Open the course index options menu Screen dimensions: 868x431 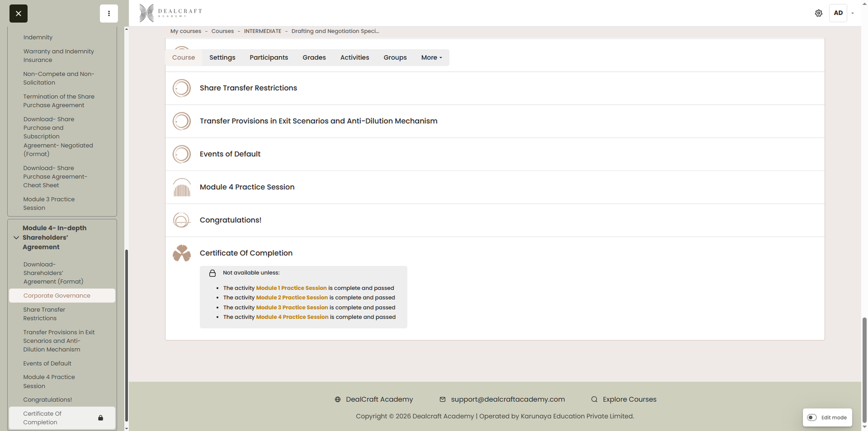coord(108,14)
